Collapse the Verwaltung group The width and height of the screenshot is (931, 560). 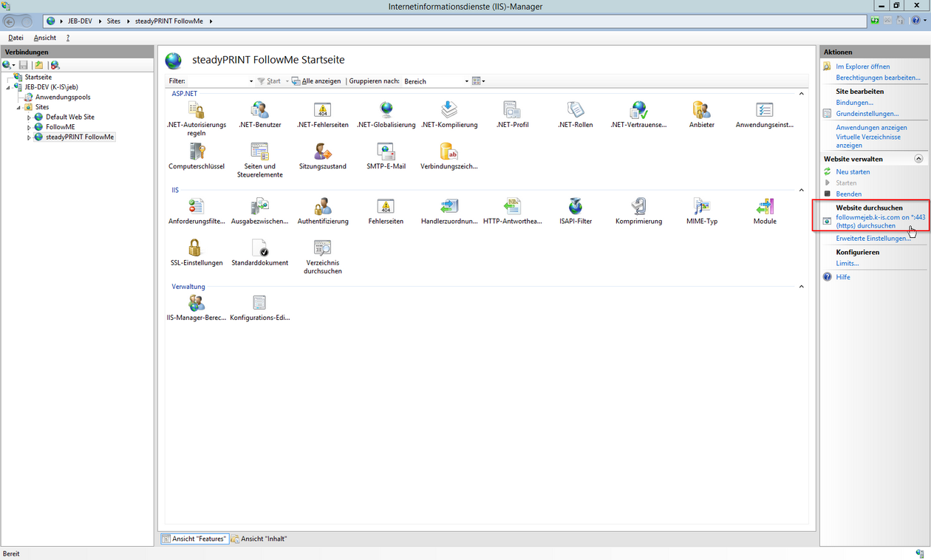point(802,287)
